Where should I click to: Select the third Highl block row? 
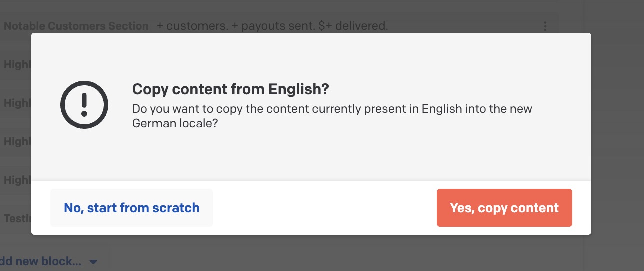pos(16,141)
